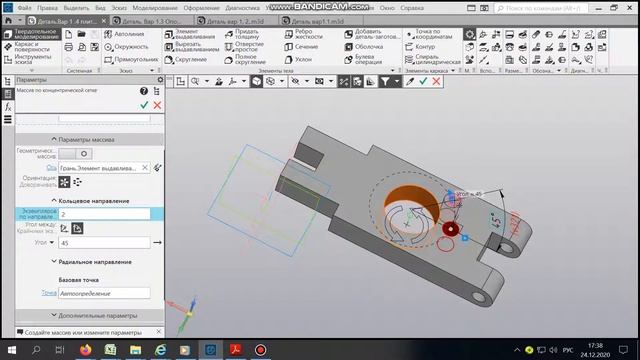Screen dimensions: 640x360
Task: Confirm array with green checkmark in Параметры panel
Action: pyautogui.click(x=144, y=105)
